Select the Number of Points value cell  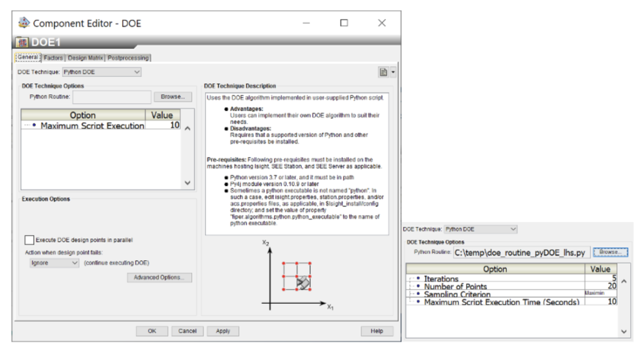tap(600, 286)
